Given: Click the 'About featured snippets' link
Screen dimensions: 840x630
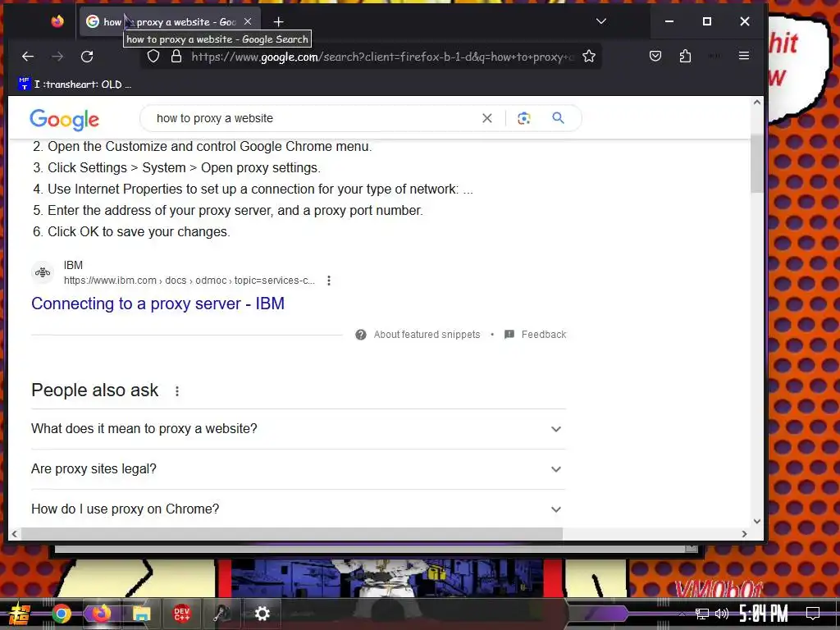Looking at the screenshot, I should click(x=427, y=335).
